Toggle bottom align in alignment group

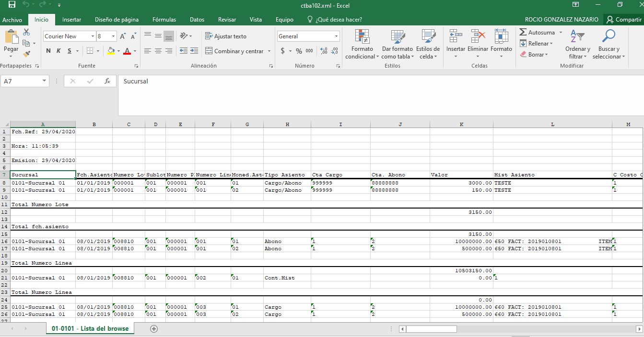tap(169, 36)
